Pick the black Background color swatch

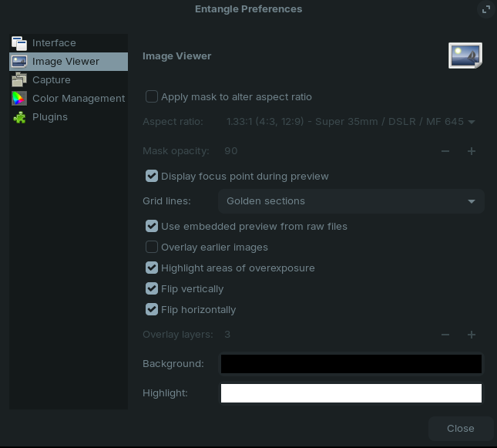pos(351,364)
